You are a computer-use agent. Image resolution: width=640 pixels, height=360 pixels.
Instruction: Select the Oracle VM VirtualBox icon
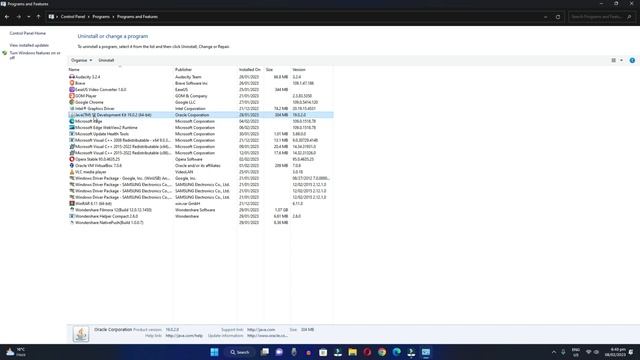pyautogui.click(x=72, y=165)
